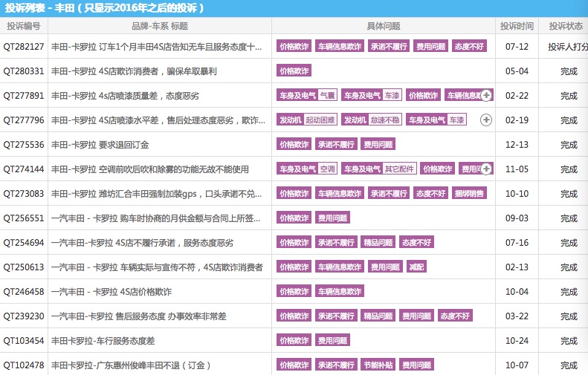This screenshot has width=588, height=375.
Task: Click 发动机 怠速不稳 tag in QT277796 row
Action: tap(372, 120)
